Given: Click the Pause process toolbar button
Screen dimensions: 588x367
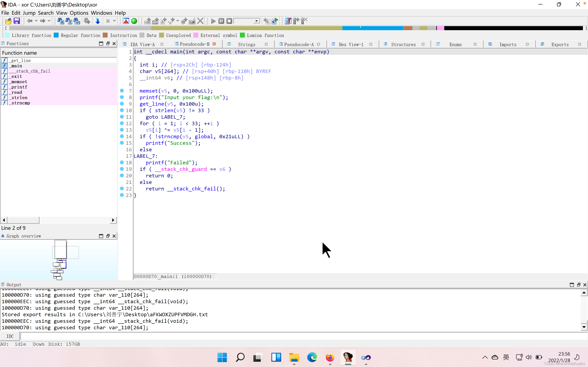Looking at the screenshot, I should coord(221,21).
